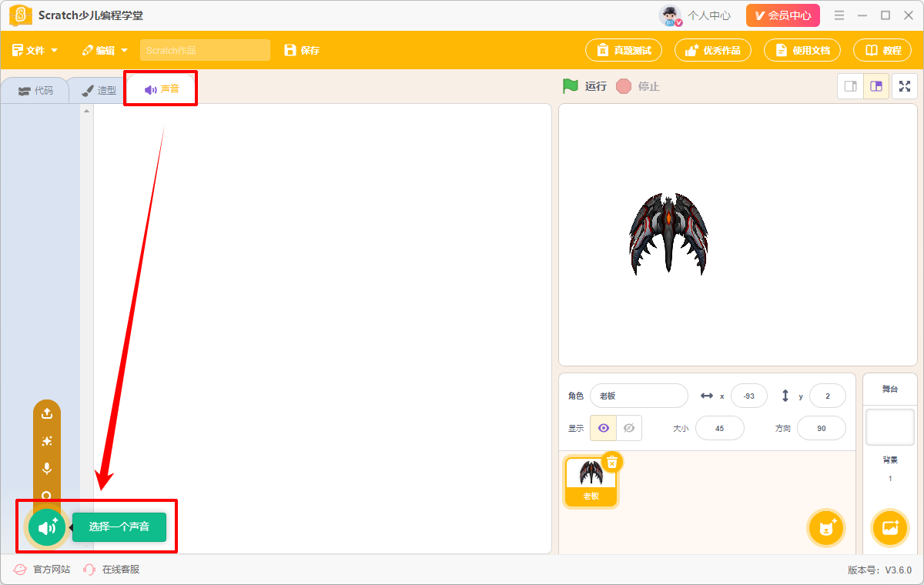Edit sprite y position value 2
This screenshot has width=924, height=585.
pyautogui.click(x=828, y=396)
